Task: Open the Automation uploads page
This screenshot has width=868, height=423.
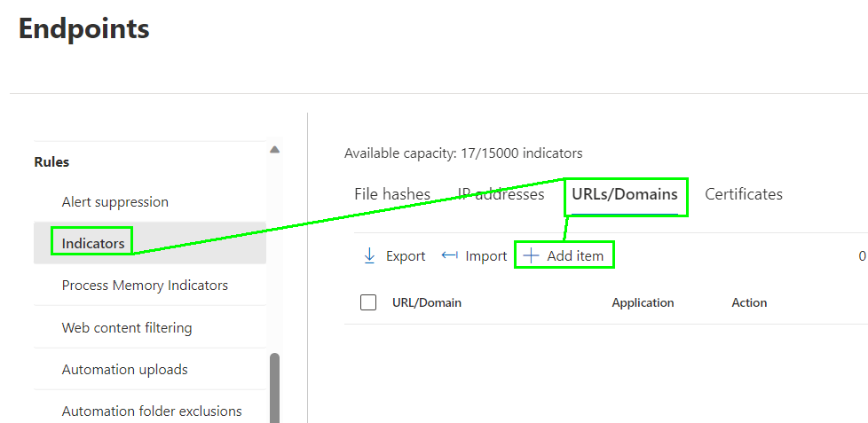Action: (x=124, y=370)
